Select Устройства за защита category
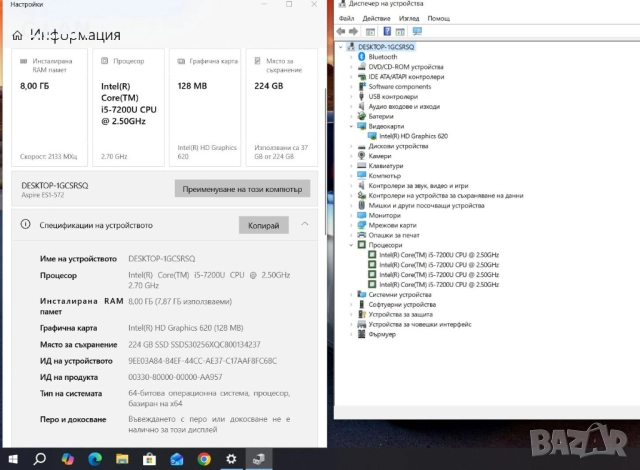640x470 pixels. point(400,314)
